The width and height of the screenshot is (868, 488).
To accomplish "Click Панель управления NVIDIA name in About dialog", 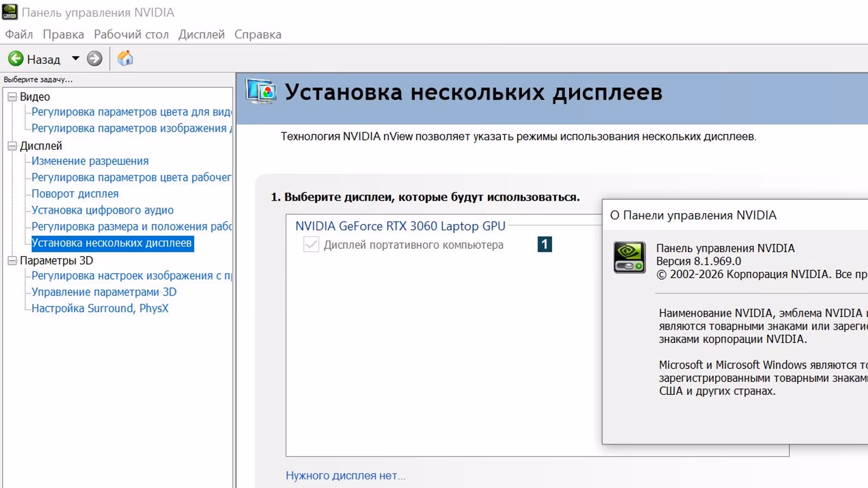I will [725, 248].
